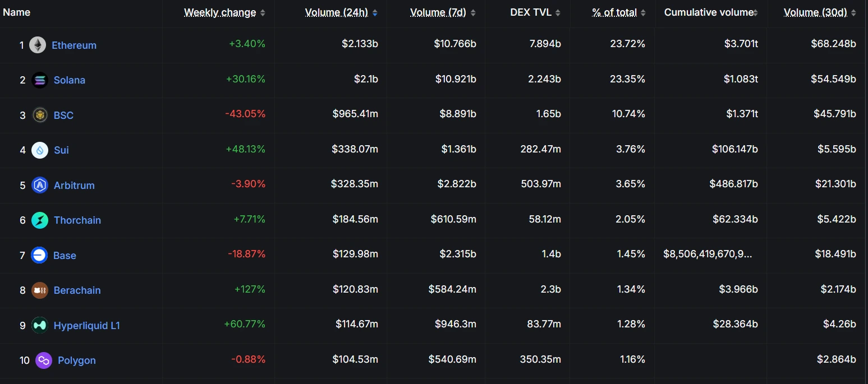Open the BSC chain link

pos(63,115)
